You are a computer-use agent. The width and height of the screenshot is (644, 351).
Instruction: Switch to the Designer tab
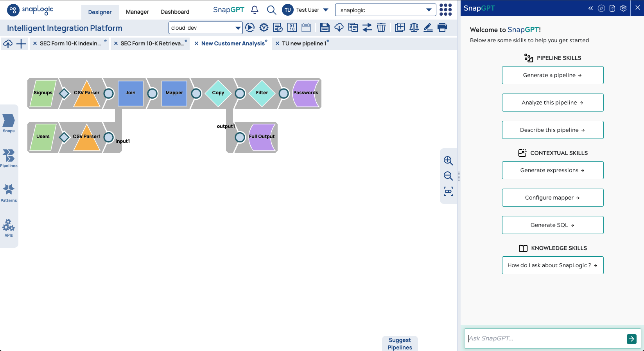click(100, 12)
